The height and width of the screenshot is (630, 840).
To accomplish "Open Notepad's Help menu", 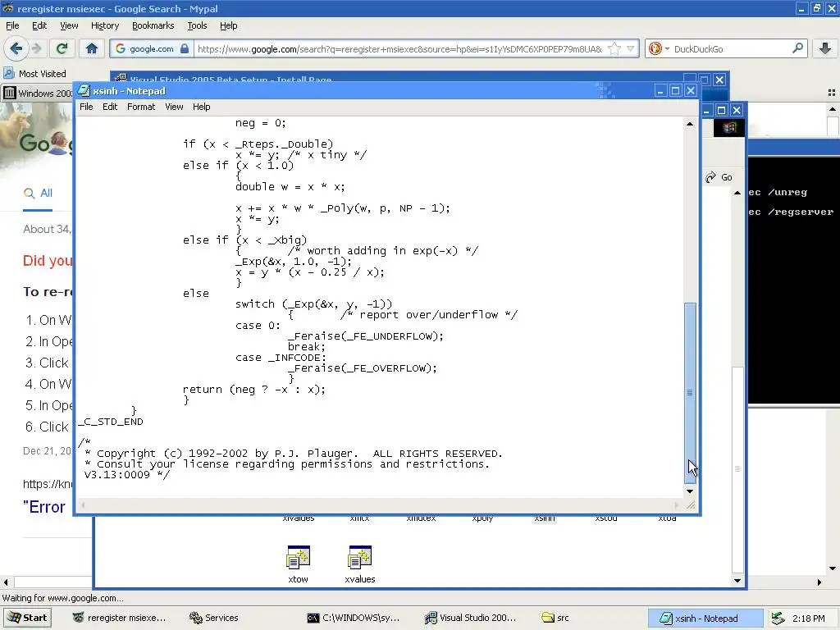I will click(x=202, y=107).
